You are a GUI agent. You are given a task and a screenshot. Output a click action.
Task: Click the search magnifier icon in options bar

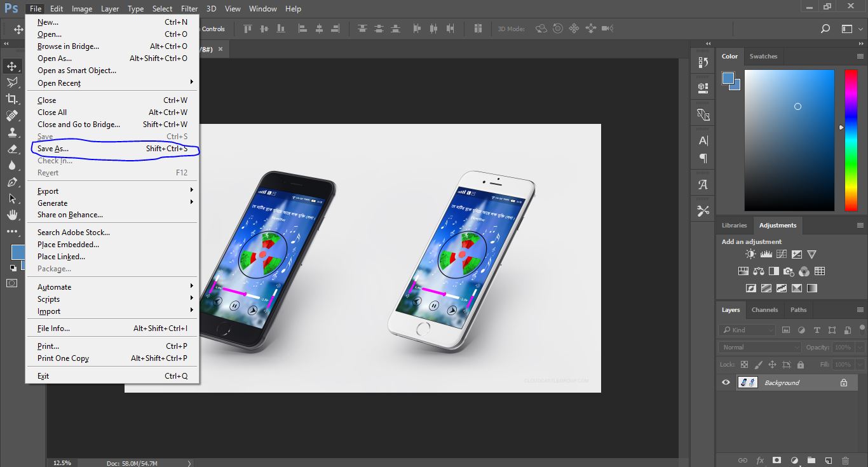[x=825, y=29]
